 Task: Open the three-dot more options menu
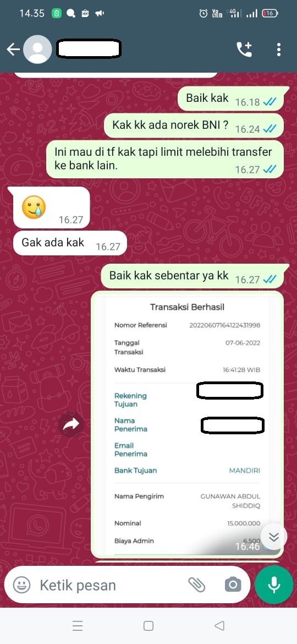point(278,50)
